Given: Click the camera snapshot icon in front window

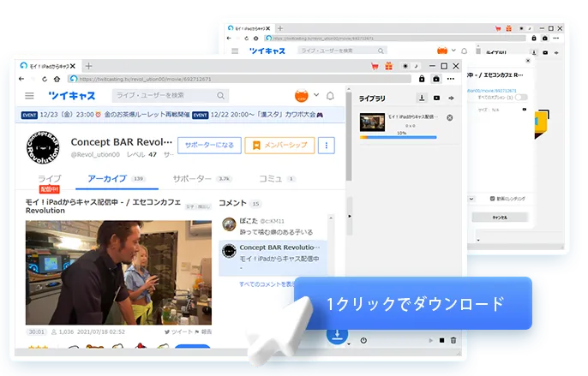Looking at the screenshot, I should 436,79.
